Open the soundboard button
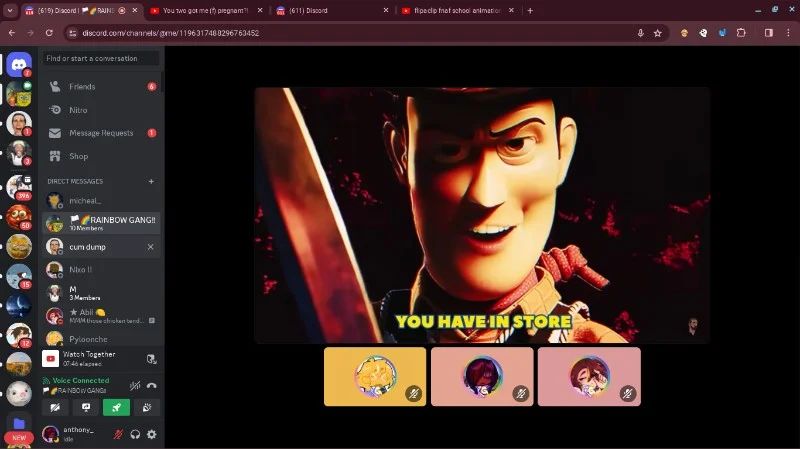The image size is (800, 449). coord(147,407)
